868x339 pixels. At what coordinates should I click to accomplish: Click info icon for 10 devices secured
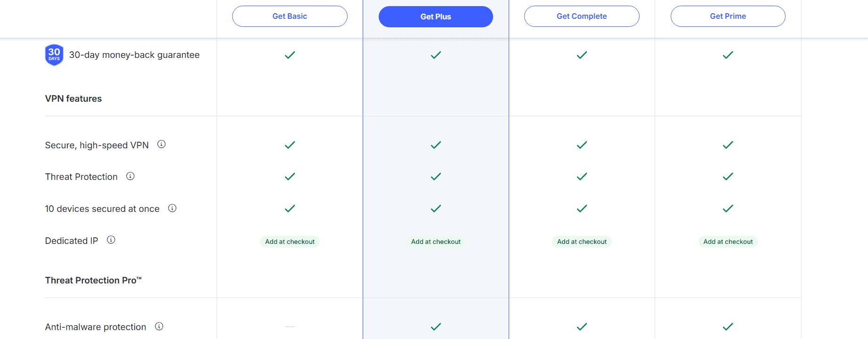pos(172,208)
